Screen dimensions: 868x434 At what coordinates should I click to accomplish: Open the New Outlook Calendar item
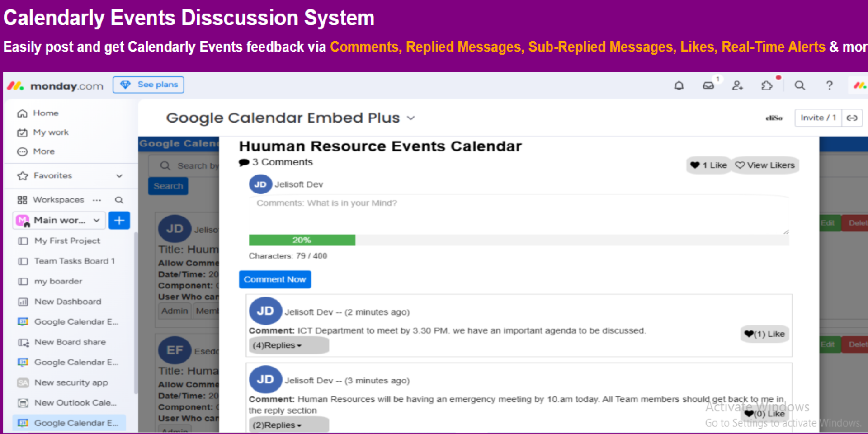coord(75,403)
